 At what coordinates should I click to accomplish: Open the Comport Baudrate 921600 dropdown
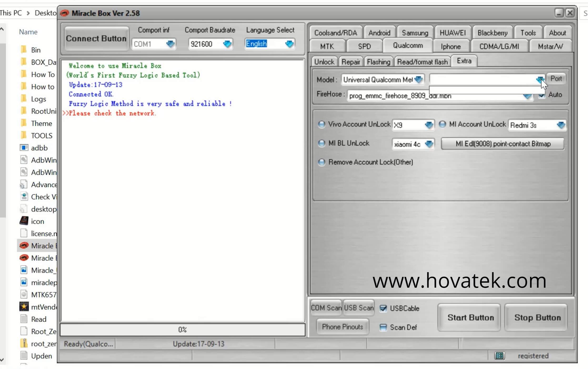click(x=227, y=44)
